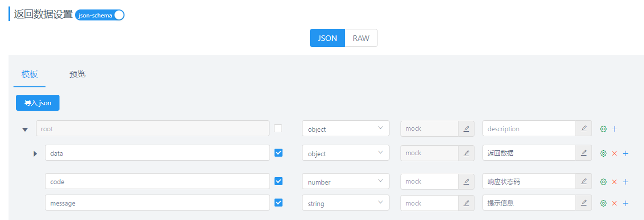Expand the data object node
Image resolution: width=644 pixels, height=220 pixels.
(35, 154)
